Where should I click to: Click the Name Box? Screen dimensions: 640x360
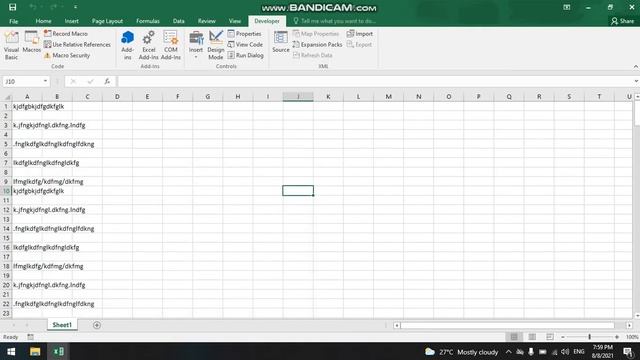pos(22,81)
